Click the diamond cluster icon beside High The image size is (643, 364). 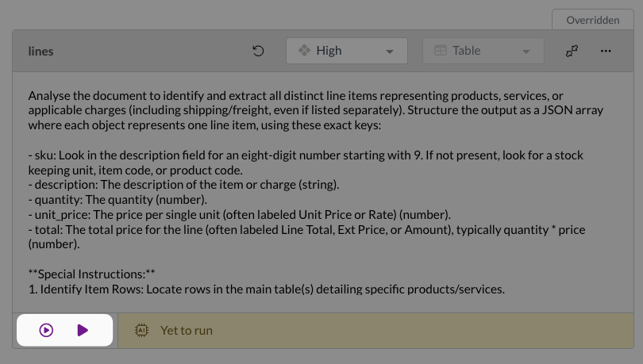[304, 51]
